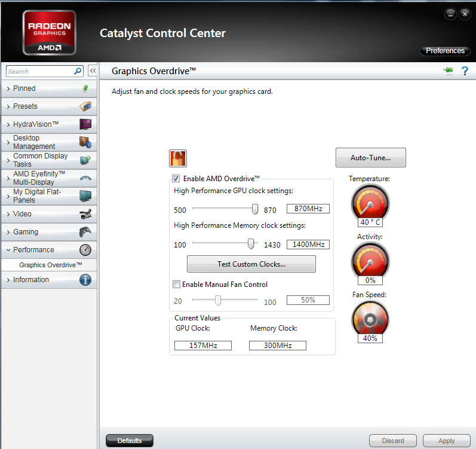The width and height of the screenshot is (476, 449).
Task: Expand the Video section
Action: [x=48, y=214]
